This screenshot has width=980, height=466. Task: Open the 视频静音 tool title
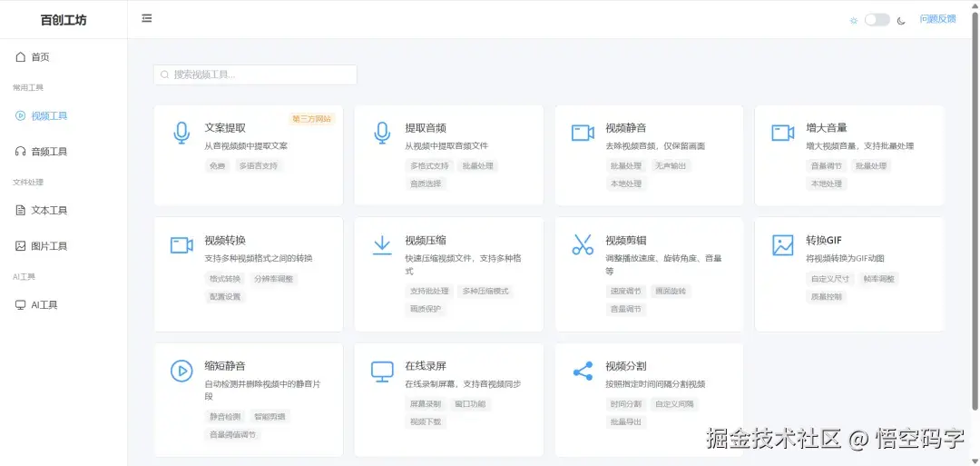click(625, 127)
